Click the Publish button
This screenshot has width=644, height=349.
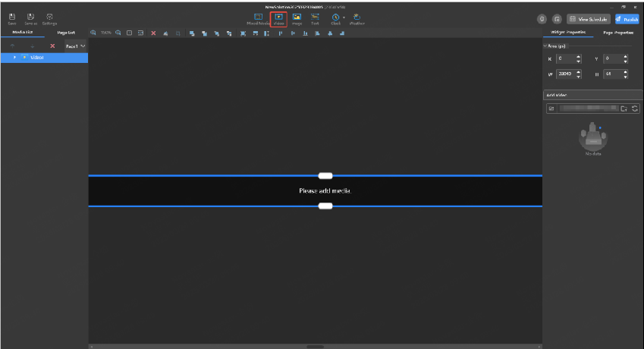[x=627, y=19]
